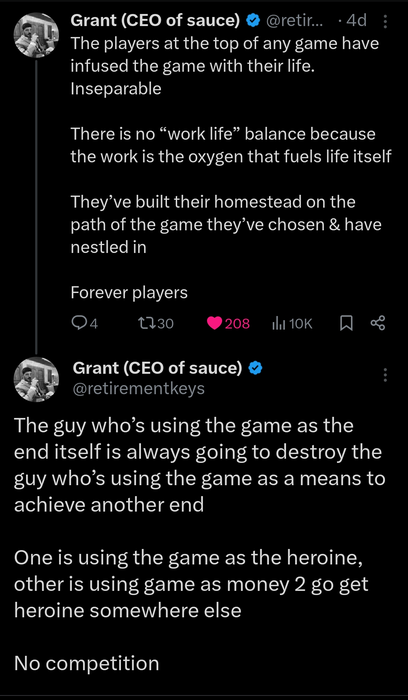Click the paragraph about heroine and money

[x=192, y=584]
